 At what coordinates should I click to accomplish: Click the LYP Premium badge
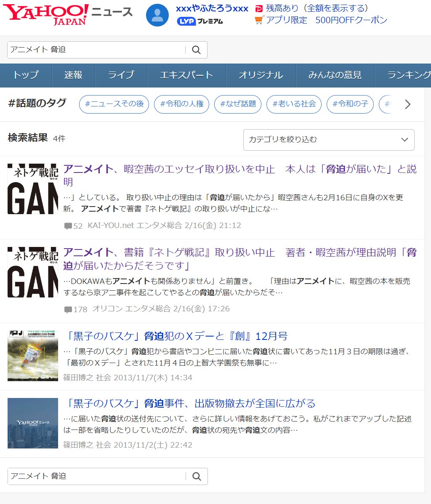200,21
